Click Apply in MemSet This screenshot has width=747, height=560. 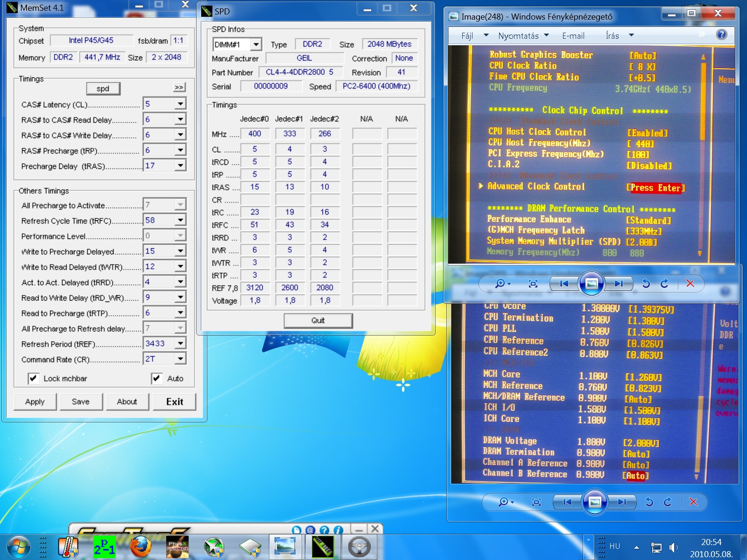[35, 402]
